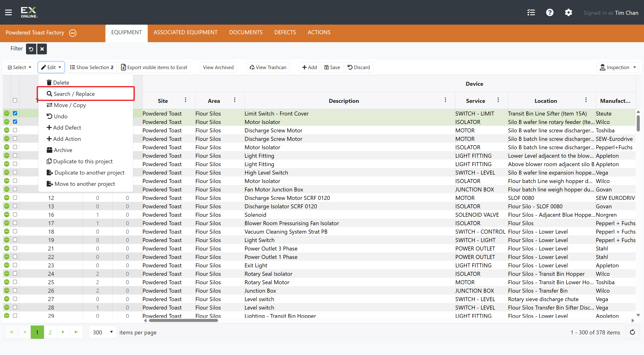Click the EX Online logo
The height and width of the screenshot is (355, 644).
29,12
